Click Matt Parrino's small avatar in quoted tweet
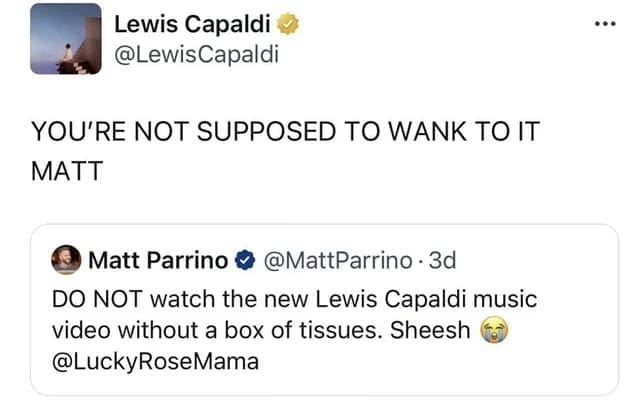The height and width of the screenshot is (410, 640). point(68,261)
